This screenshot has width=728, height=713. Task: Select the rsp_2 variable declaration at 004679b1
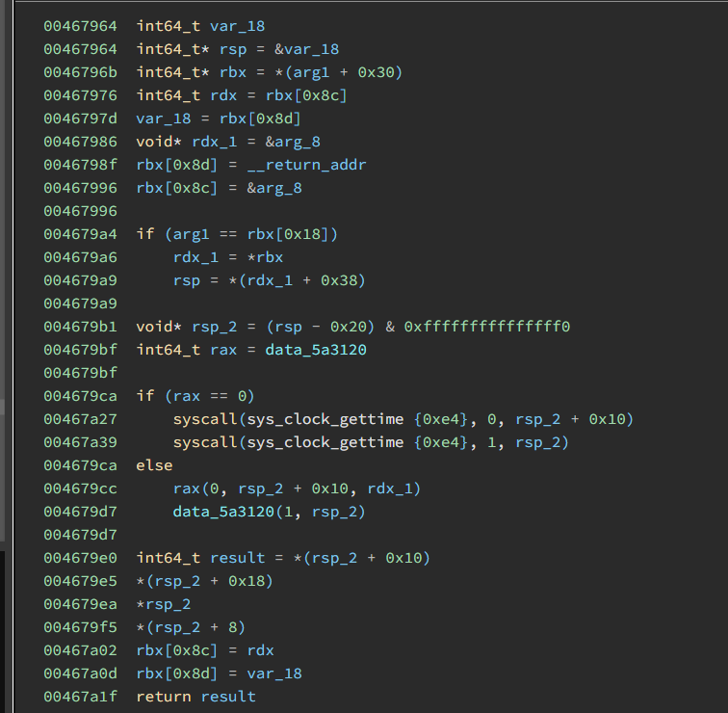pos(214,327)
